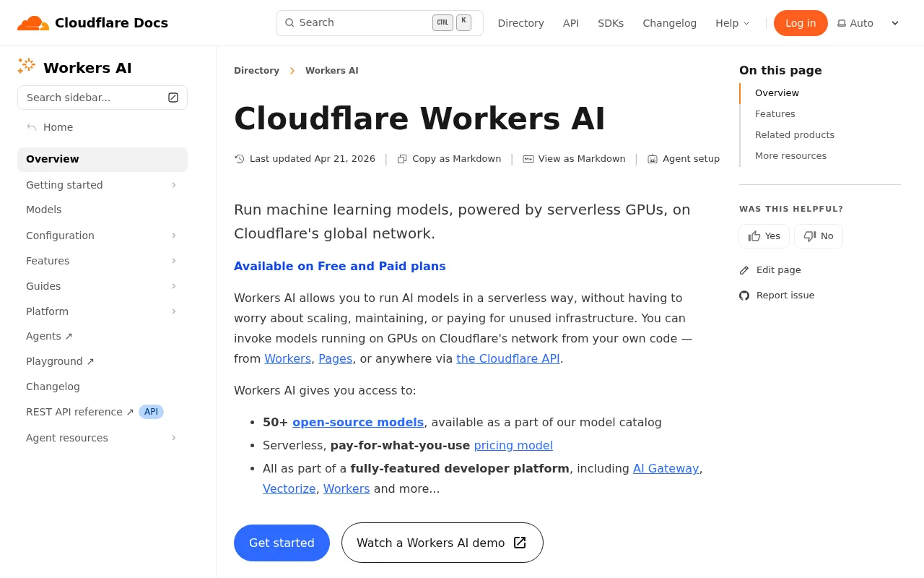This screenshot has width=924, height=578.
Task: Open the Directory nav item
Action: (x=521, y=23)
